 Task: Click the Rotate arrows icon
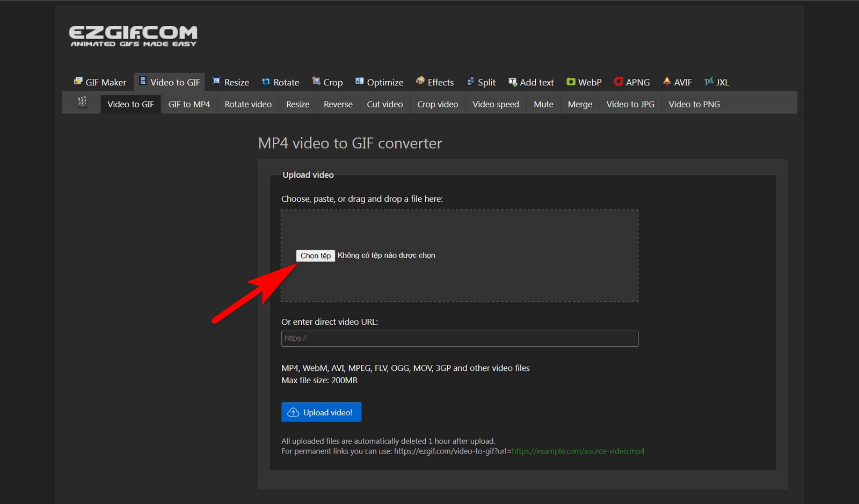(266, 82)
